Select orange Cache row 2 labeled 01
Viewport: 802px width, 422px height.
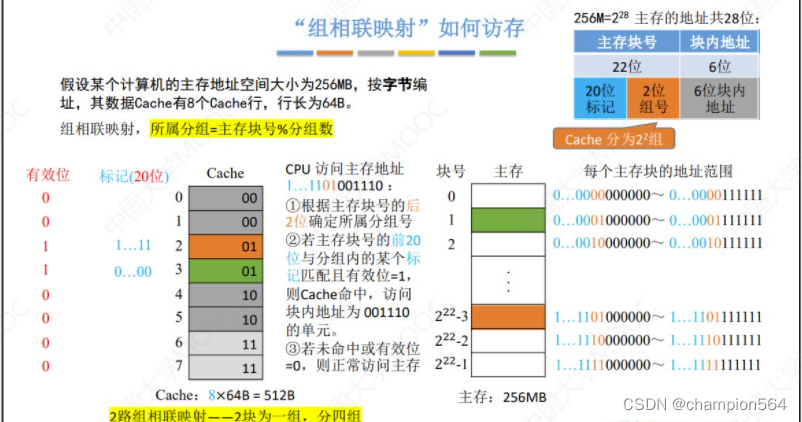coord(226,247)
